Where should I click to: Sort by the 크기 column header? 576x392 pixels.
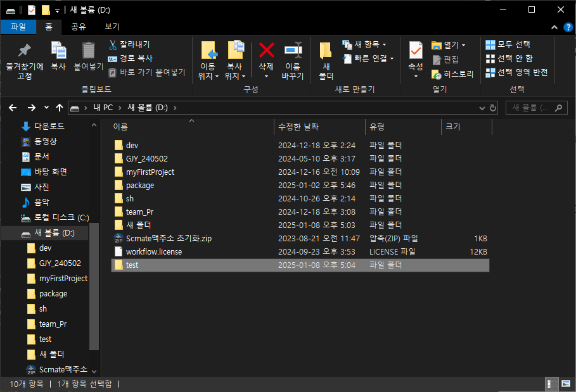click(466, 127)
